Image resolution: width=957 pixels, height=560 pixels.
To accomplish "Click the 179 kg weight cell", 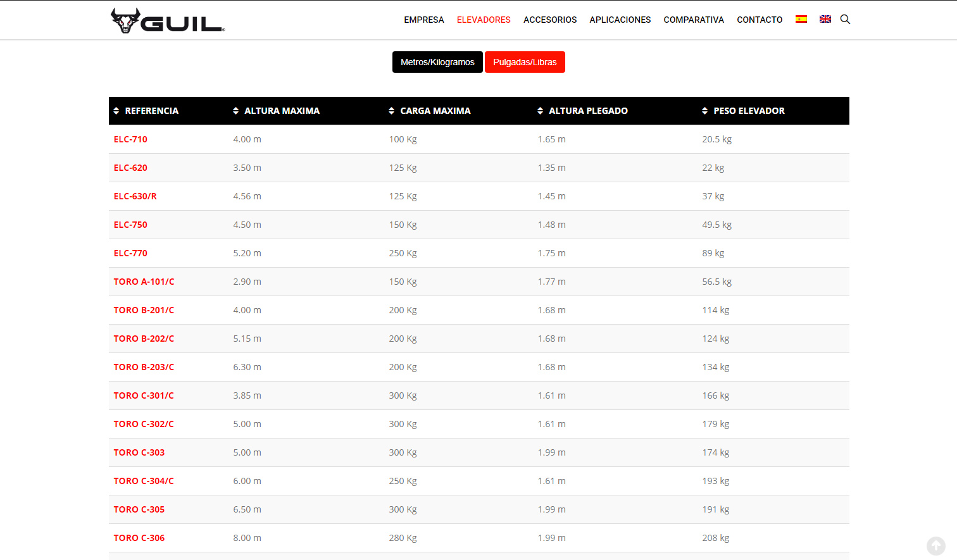I will tap(716, 424).
